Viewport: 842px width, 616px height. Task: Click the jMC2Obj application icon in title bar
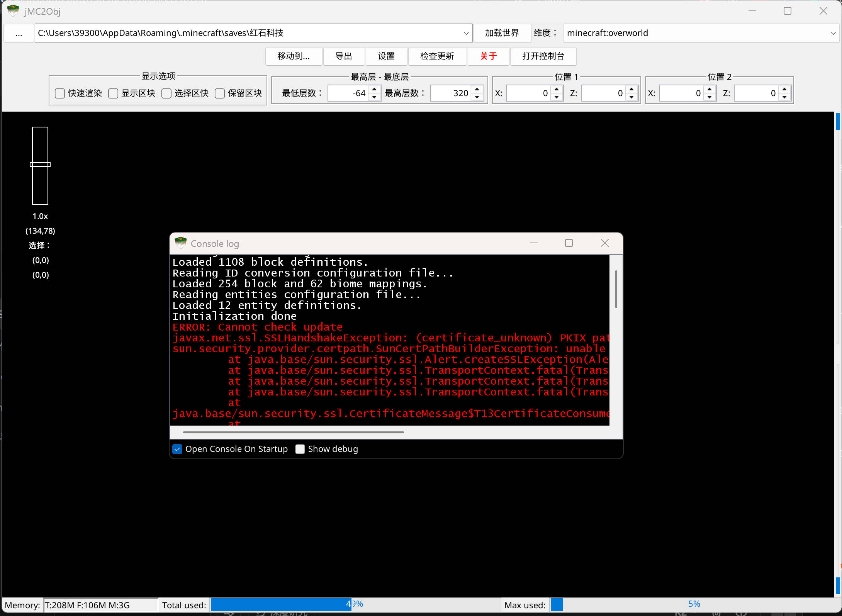(x=13, y=11)
